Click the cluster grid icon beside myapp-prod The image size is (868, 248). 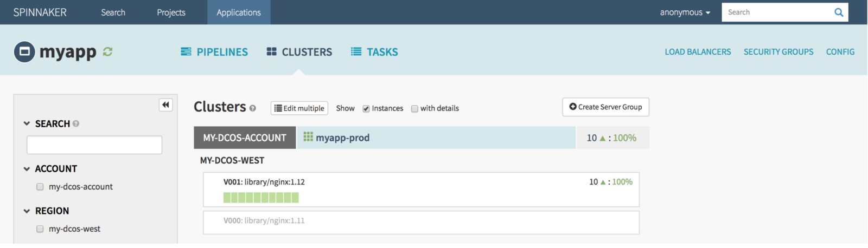click(308, 137)
